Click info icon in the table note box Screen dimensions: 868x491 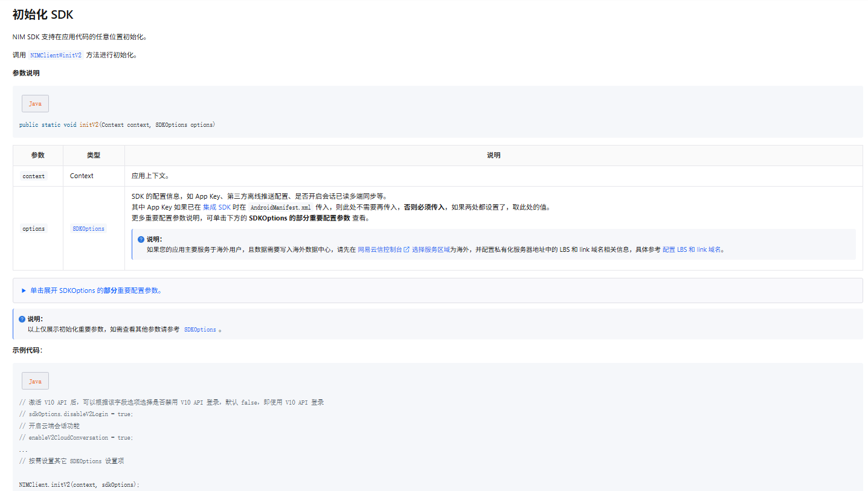tap(141, 239)
